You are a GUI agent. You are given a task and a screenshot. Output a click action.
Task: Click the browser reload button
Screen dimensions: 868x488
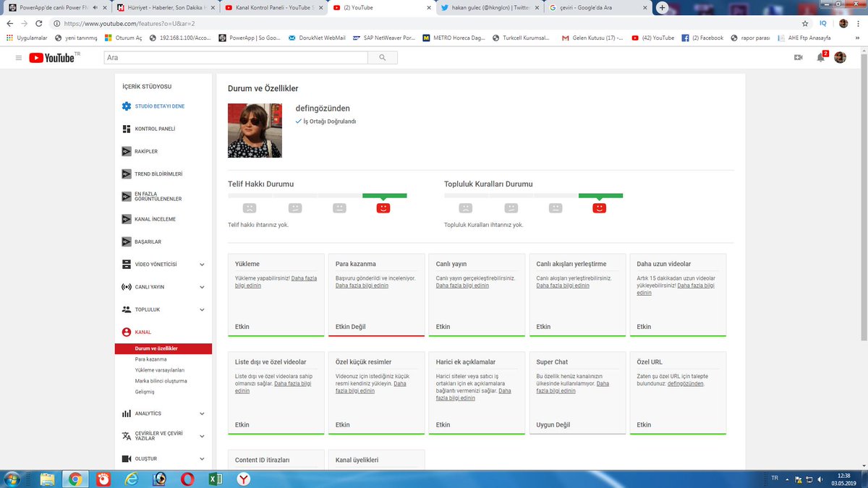[38, 23]
